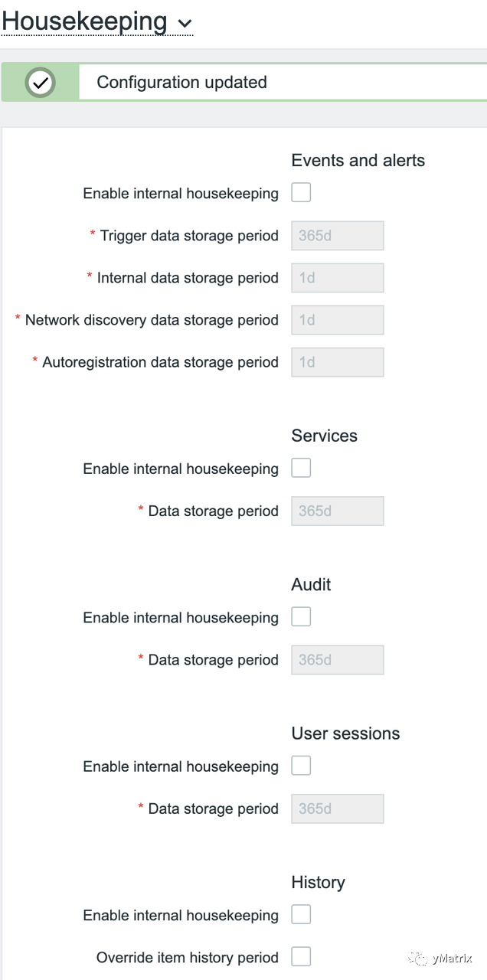Click the User sessions section heading
Viewport: 487px width, 980px height.
[345, 733]
